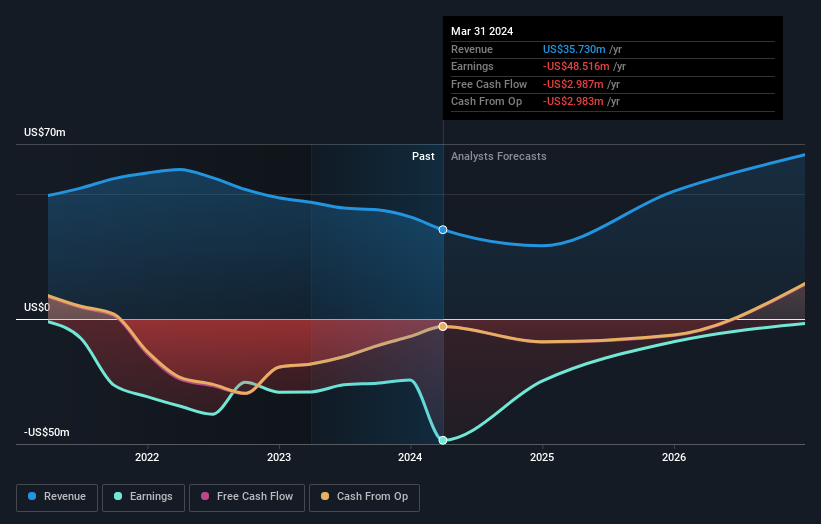The height and width of the screenshot is (524, 821).
Task: Toggle the Free Cash Flow legend button
Action: (x=247, y=497)
